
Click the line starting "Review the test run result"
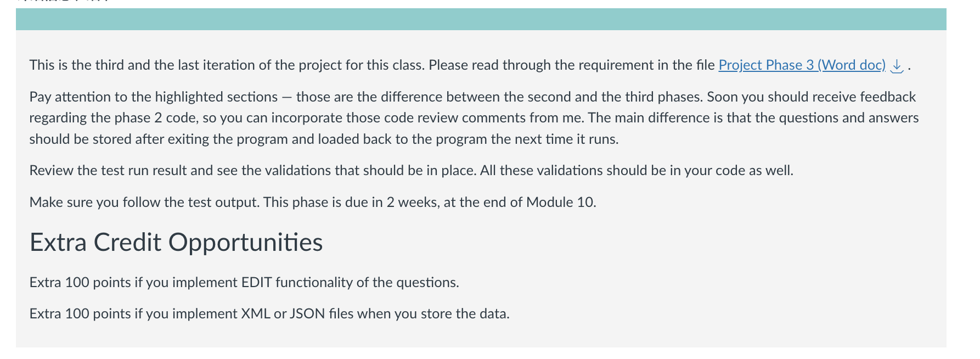click(x=412, y=171)
